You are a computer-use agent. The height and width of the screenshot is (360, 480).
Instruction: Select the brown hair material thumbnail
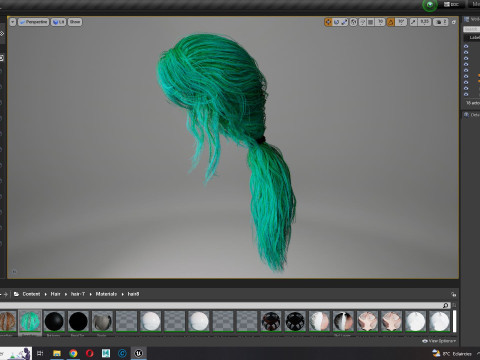click(7, 321)
